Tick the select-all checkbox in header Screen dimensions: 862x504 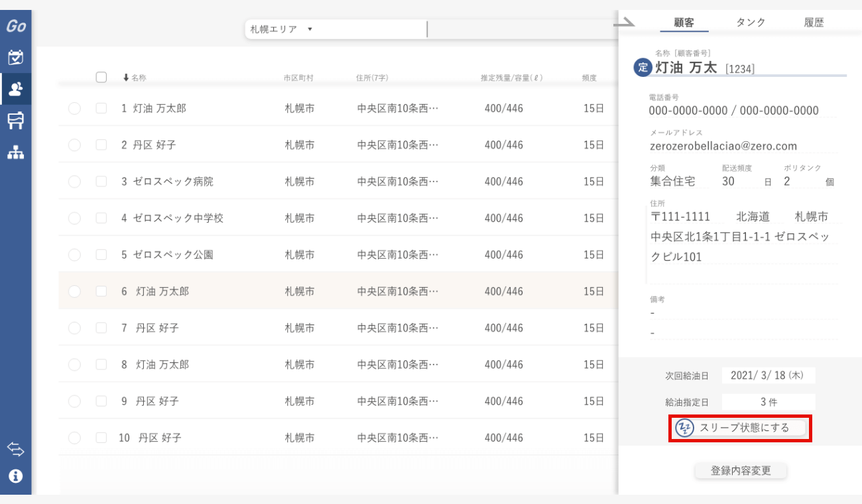[101, 77]
